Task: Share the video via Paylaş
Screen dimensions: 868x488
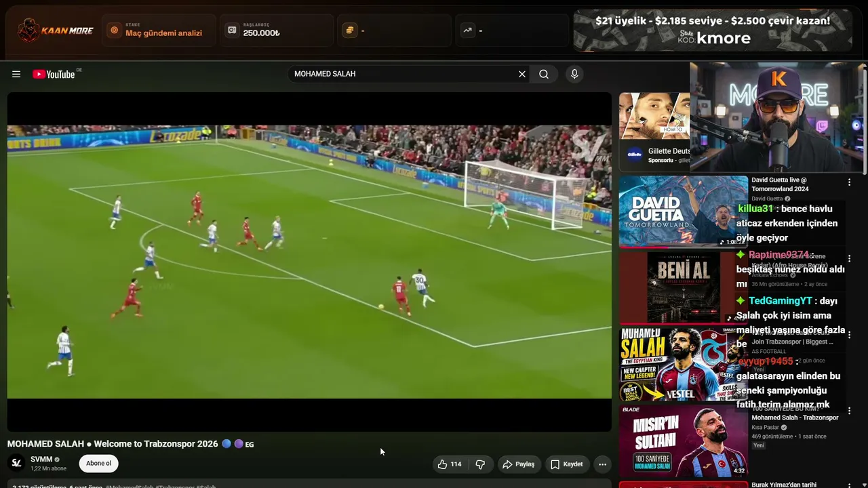Action: [519, 464]
